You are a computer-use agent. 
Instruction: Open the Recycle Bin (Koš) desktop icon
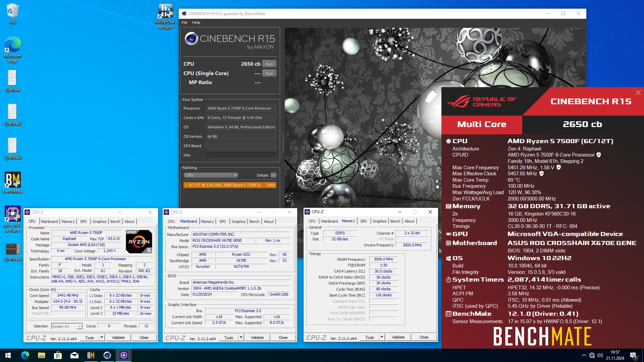[x=12, y=13]
